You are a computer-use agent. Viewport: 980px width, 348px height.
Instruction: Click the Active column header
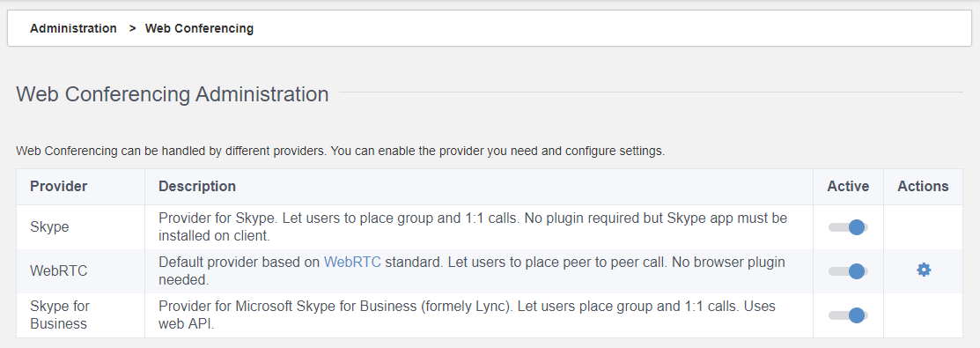848,187
